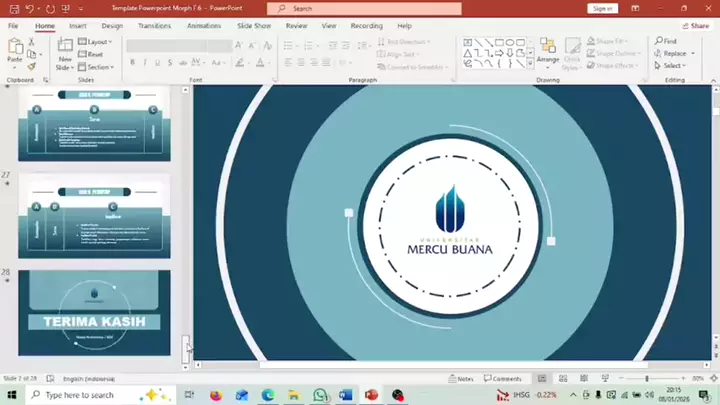Image resolution: width=720 pixels, height=405 pixels.
Task: Click the Cut scissors icon
Action: (31, 42)
